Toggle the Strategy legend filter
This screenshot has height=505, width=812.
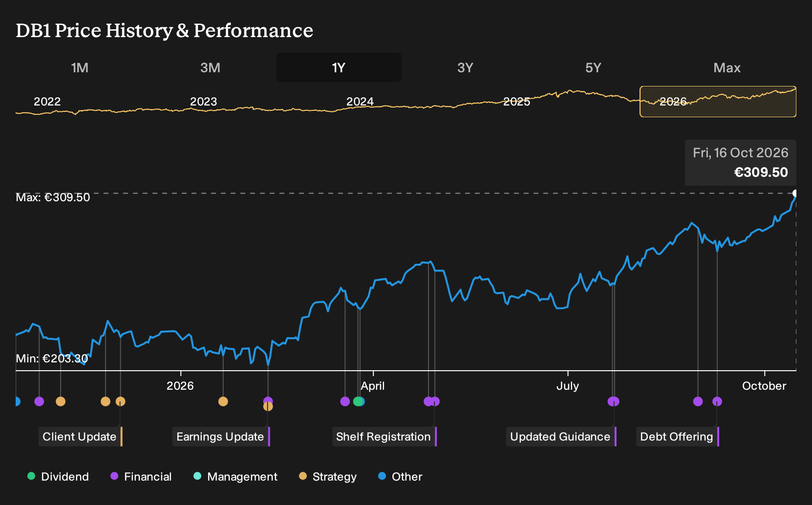pyautogui.click(x=328, y=477)
